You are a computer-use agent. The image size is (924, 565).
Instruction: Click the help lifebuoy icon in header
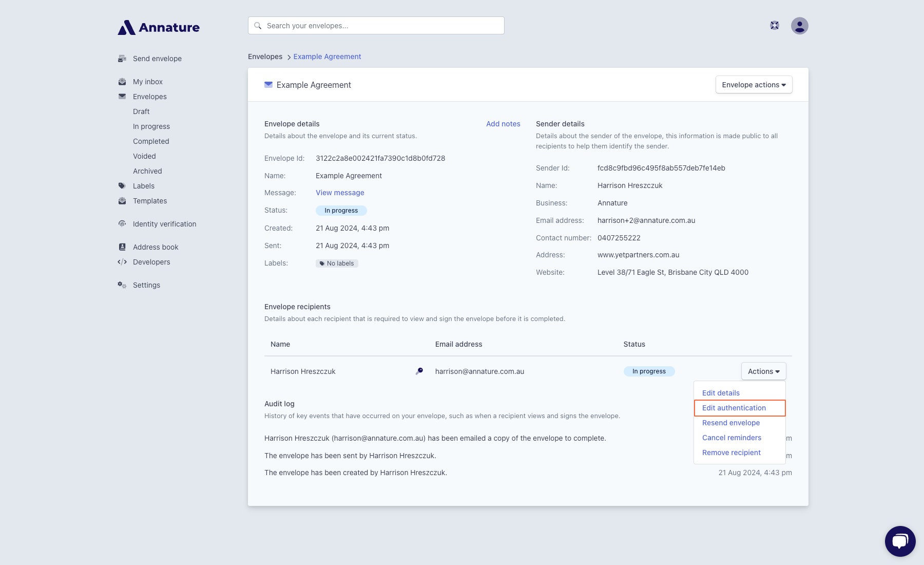tap(775, 26)
